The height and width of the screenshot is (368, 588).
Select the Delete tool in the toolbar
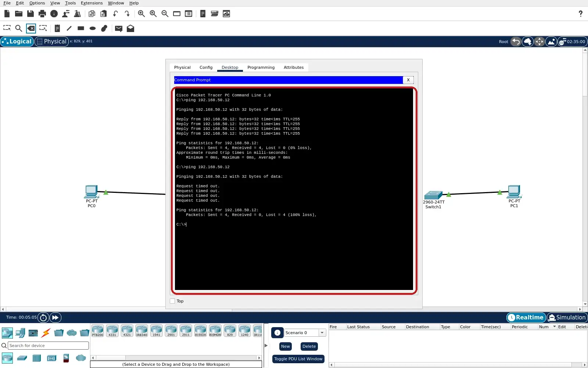click(x=31, y=28)
